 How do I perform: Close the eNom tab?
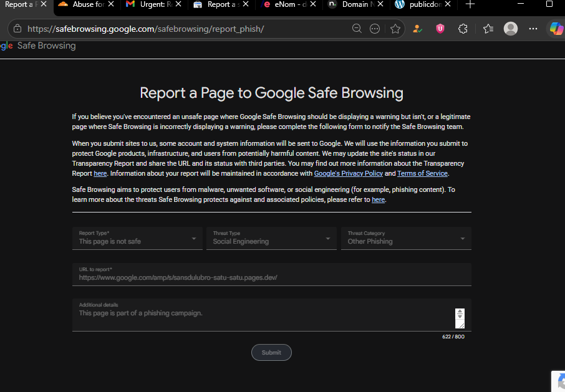point(313,4)
